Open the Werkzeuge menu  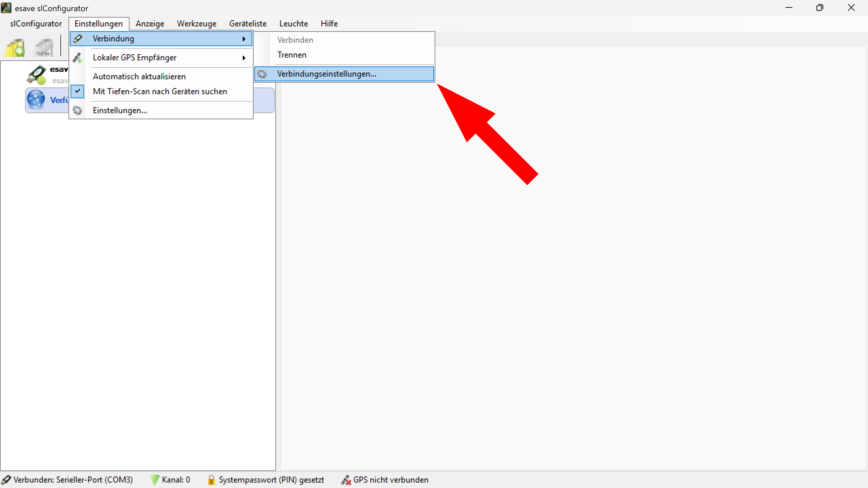[197, 24]
